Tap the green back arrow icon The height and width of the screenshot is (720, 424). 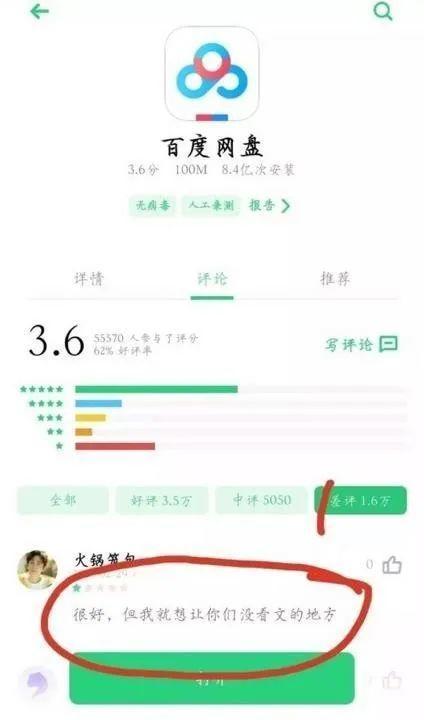[40, 11]
